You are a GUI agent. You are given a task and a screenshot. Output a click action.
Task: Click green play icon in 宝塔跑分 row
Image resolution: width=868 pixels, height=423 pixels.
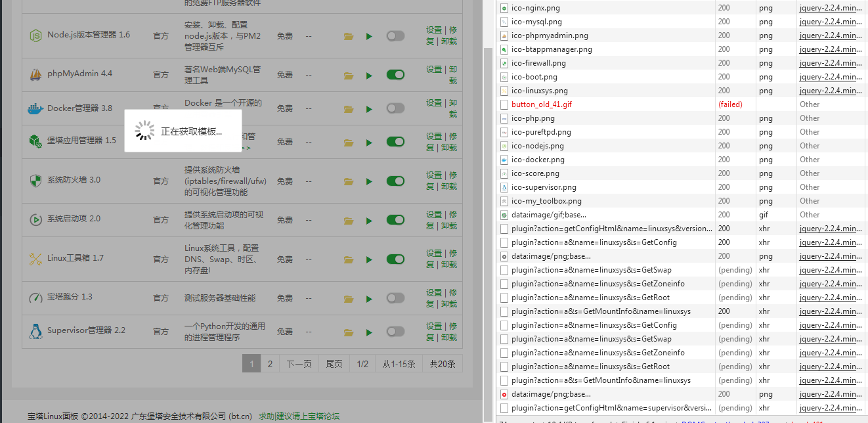click(x=369, y=298)
